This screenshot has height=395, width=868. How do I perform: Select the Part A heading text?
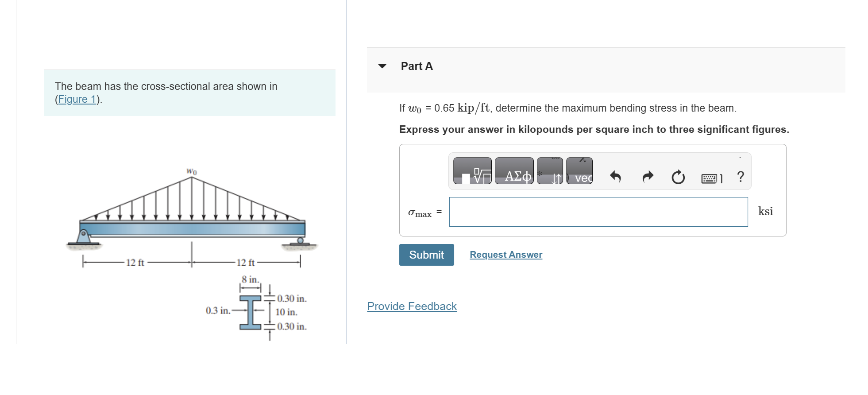pos(417,66)
